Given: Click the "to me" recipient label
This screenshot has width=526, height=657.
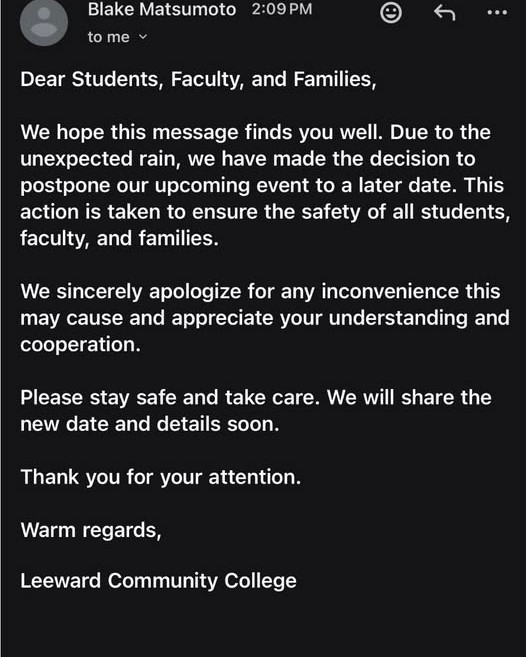Looking at the screenshot, I should point(109,37).
